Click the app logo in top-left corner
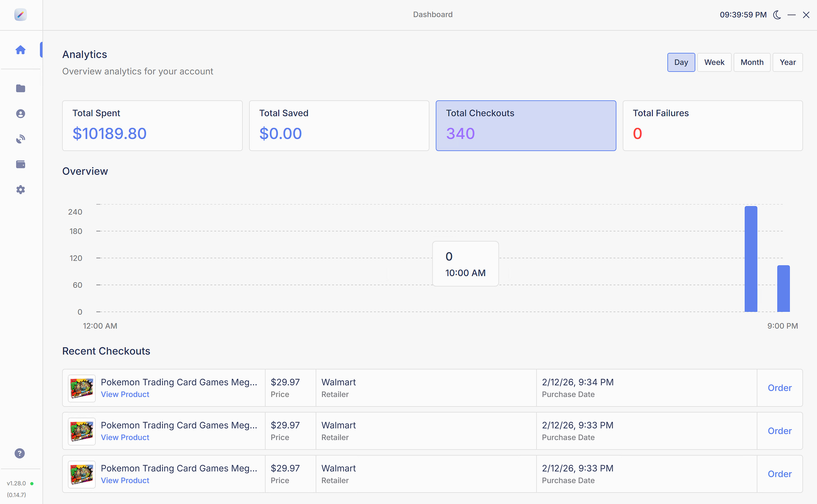The height and width of the screenshot is (504, 817). pyautogui.click(x=20, y=14)
